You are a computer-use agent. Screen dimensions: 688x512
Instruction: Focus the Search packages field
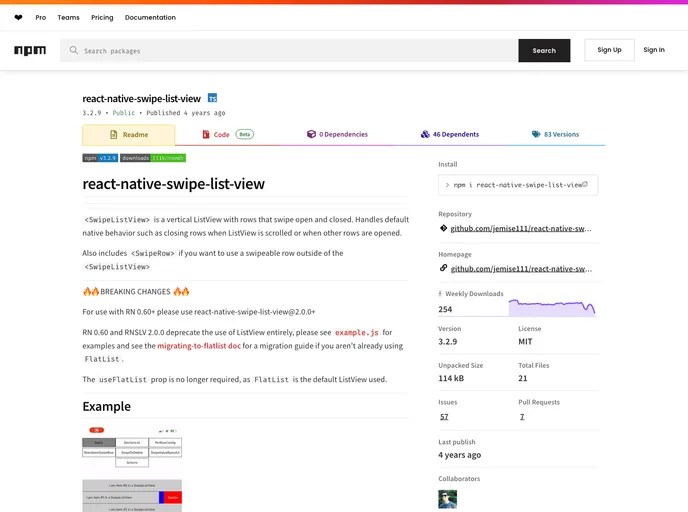(x=289, y=50)
